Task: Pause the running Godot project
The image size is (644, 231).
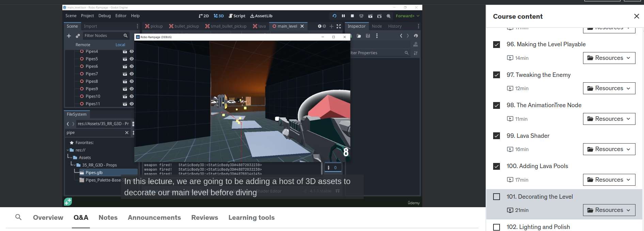Action: coord(343,16)
